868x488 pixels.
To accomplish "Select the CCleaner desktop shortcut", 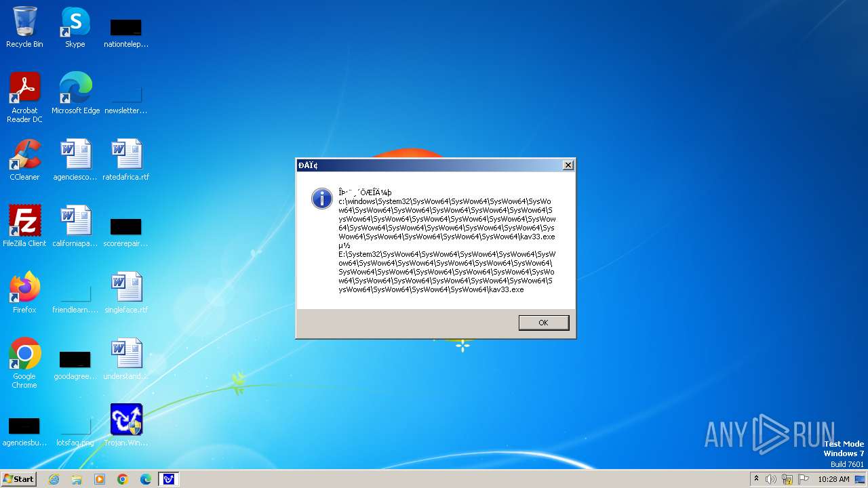I will pyautogui.click(x=24, y=160).
